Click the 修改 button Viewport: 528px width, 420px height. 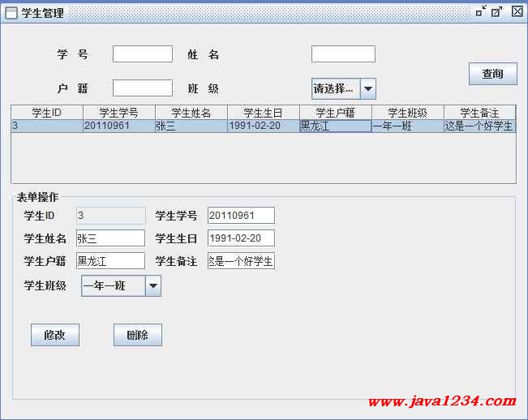[x=55, y=335]
